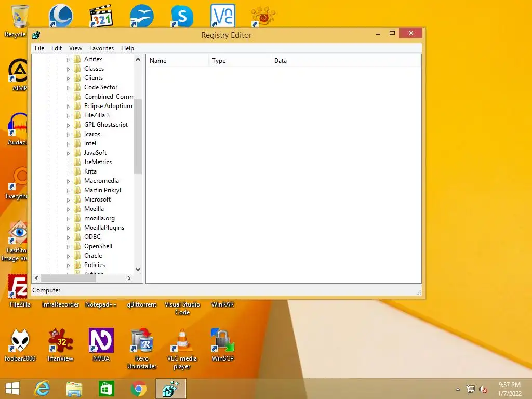Click the Registry Editor taskbar button
The height and width of the screenshot is (399, 532).
point(170,389)
